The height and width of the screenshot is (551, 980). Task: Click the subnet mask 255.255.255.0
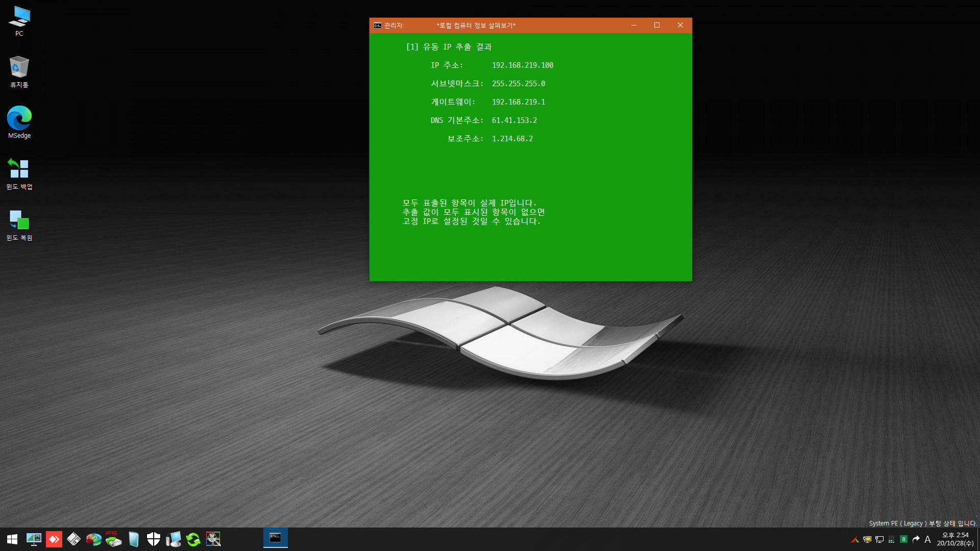point(519,84)
